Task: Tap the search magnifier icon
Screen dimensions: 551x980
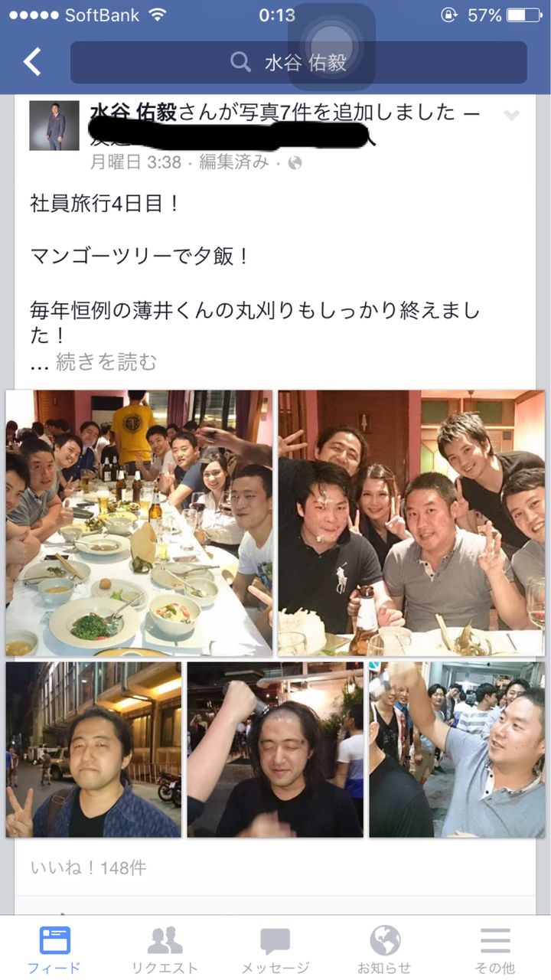Action: point(241,63)
